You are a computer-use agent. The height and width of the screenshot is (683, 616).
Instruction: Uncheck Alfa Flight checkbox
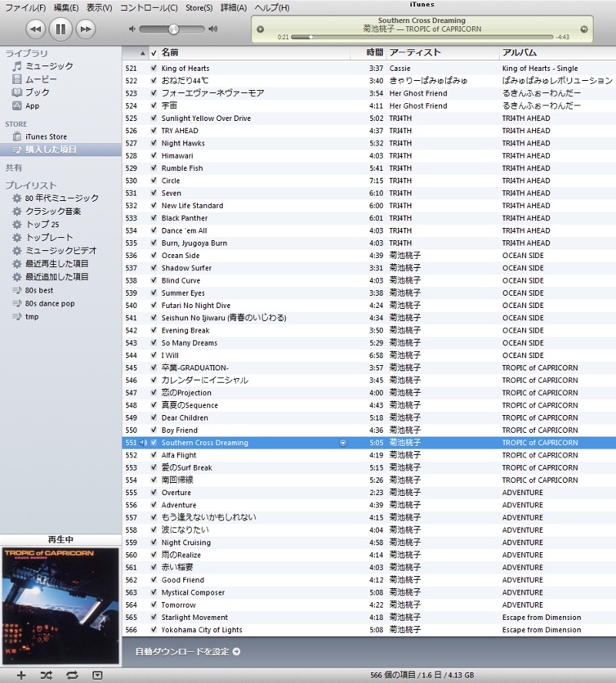(154, 455)
